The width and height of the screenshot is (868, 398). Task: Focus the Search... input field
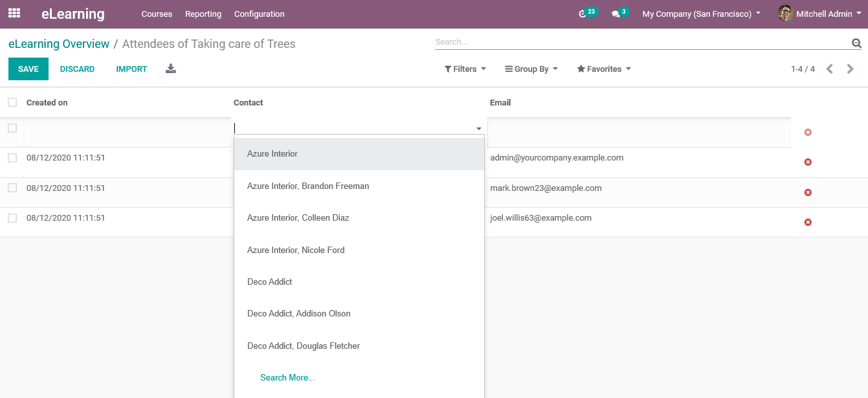(x=641, y=42)
